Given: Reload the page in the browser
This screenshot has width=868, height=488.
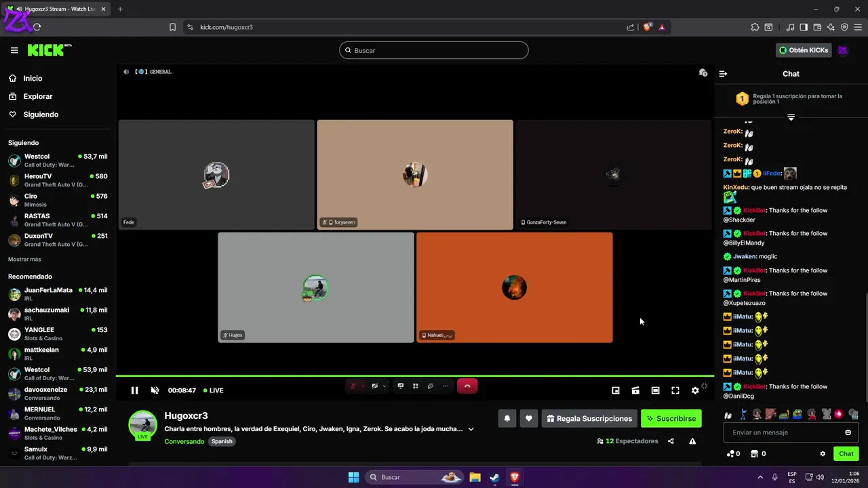Looking at the screenshot, I should [37, 27].
